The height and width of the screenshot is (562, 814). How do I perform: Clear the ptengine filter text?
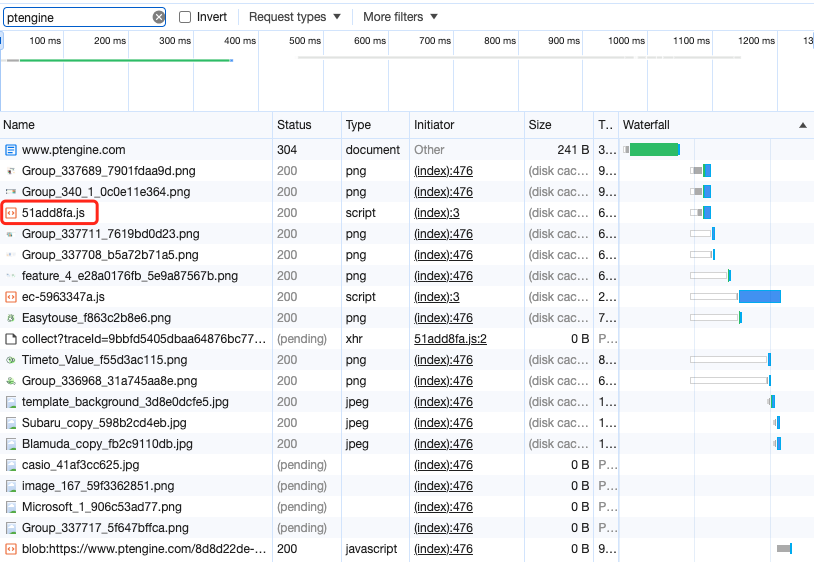tap(159, 17)
